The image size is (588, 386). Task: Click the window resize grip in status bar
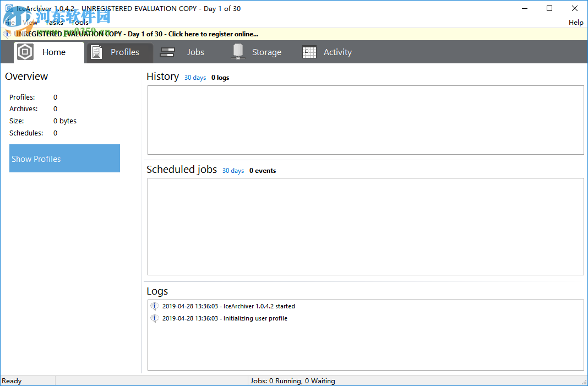[x=584, y=382]
